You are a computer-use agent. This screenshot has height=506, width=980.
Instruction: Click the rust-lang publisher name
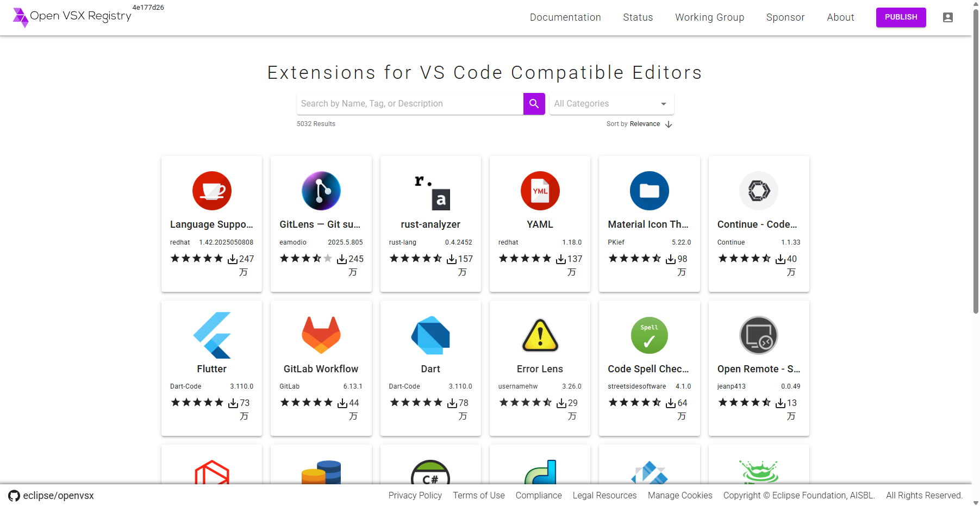click(403, 242)
